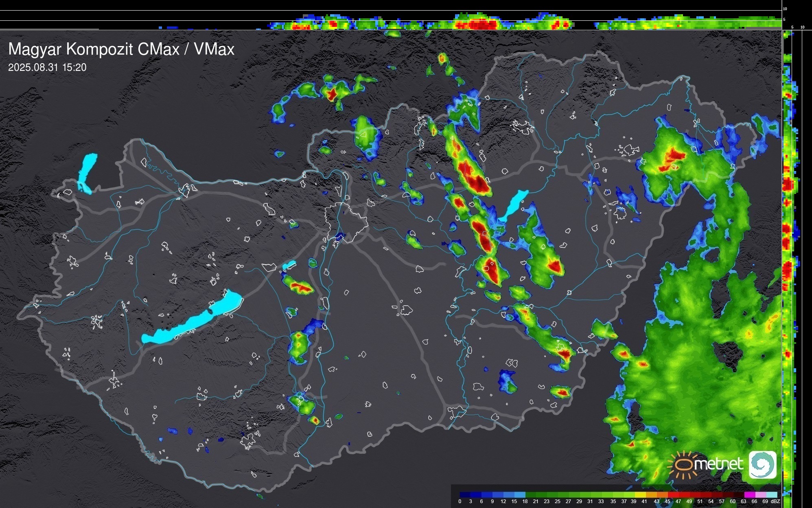The width and height of the screenshot is (812, 508).
Task: Click the dBZ unit label
Action: (x=775, y=501)
